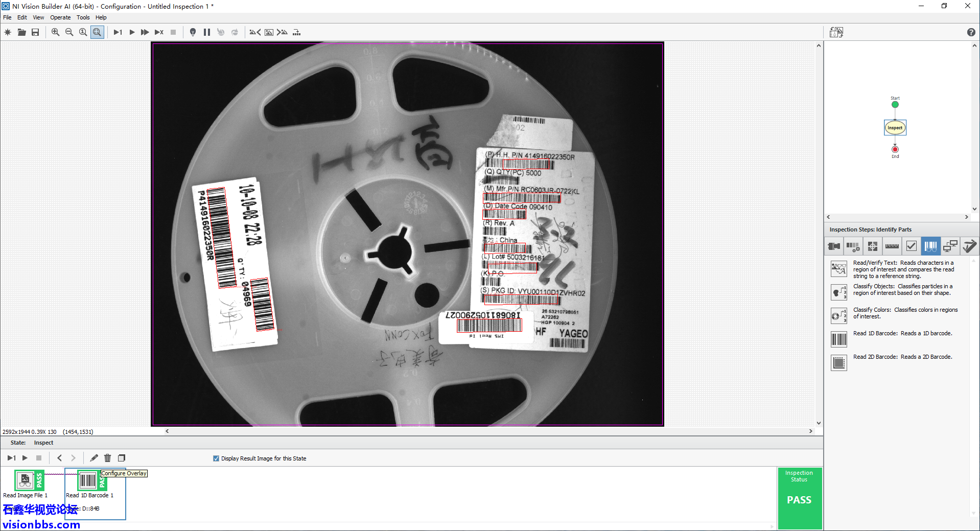Zoom in on the image
The width and height of the screenshot is (980, 531).
pos(55,32)
